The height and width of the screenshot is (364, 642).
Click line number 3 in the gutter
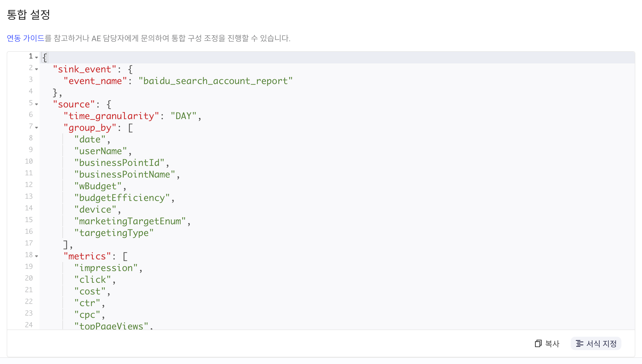coord(31,79)
